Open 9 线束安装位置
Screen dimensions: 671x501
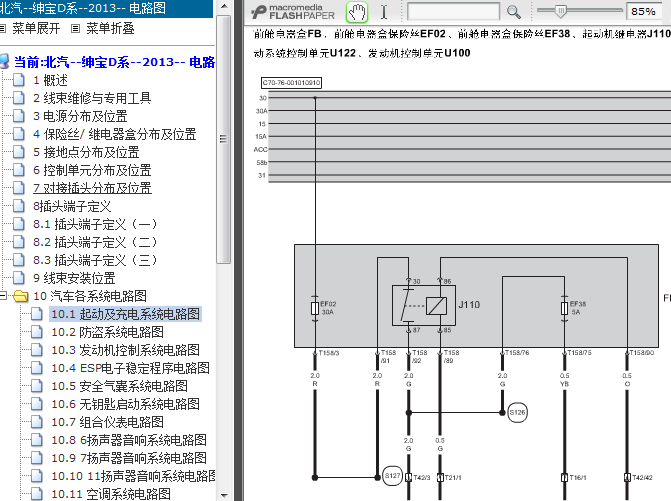coord(74,278)
